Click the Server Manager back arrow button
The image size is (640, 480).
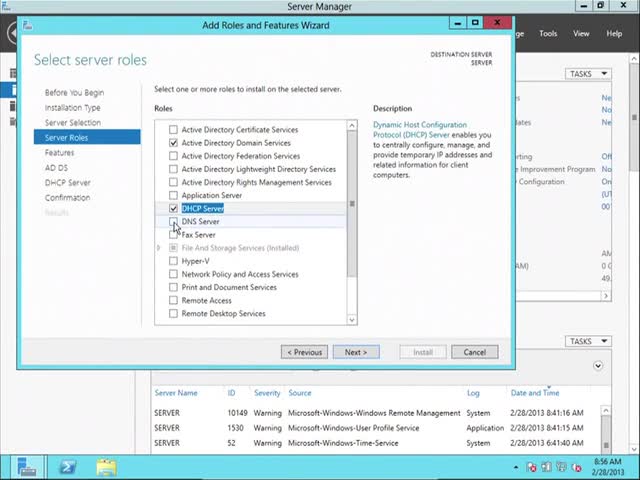(12, 33)
